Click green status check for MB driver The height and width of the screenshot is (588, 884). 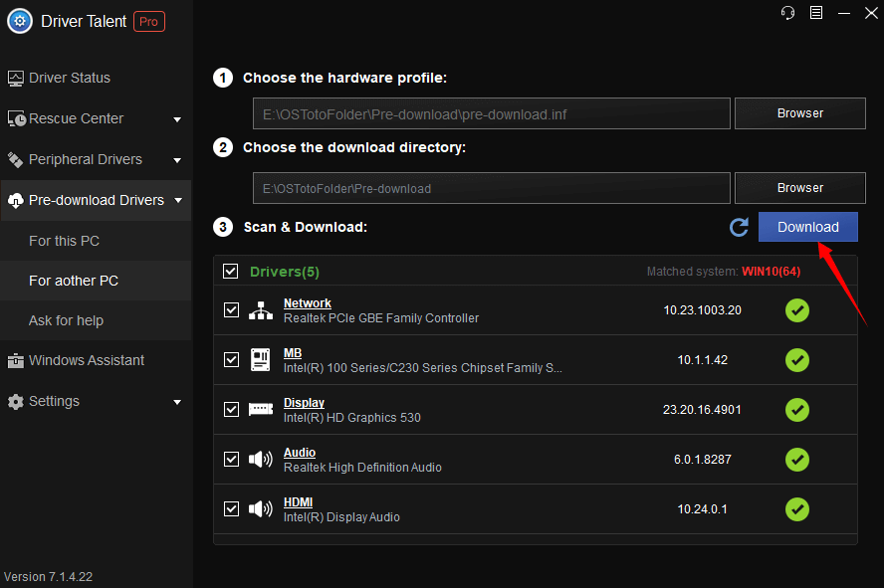point(797,360)
